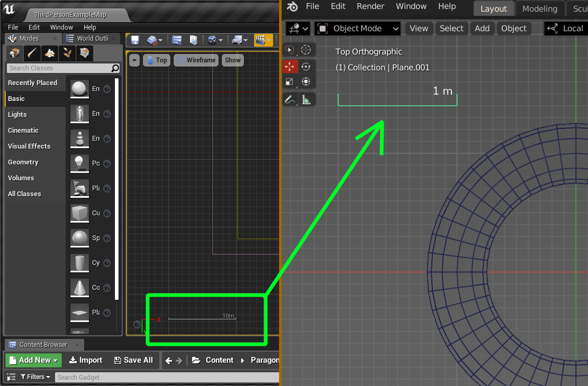Open the Unreal Content grid toolbar icon

click(177, 40)
